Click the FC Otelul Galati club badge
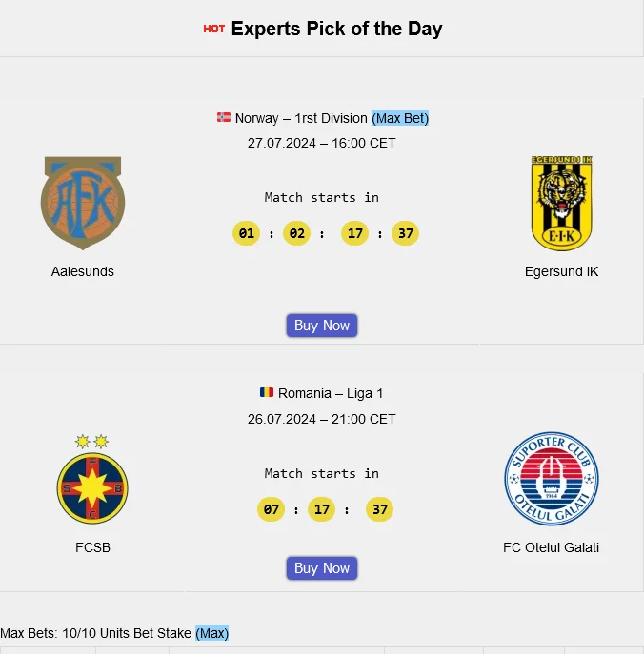 [x=552, y=479]
